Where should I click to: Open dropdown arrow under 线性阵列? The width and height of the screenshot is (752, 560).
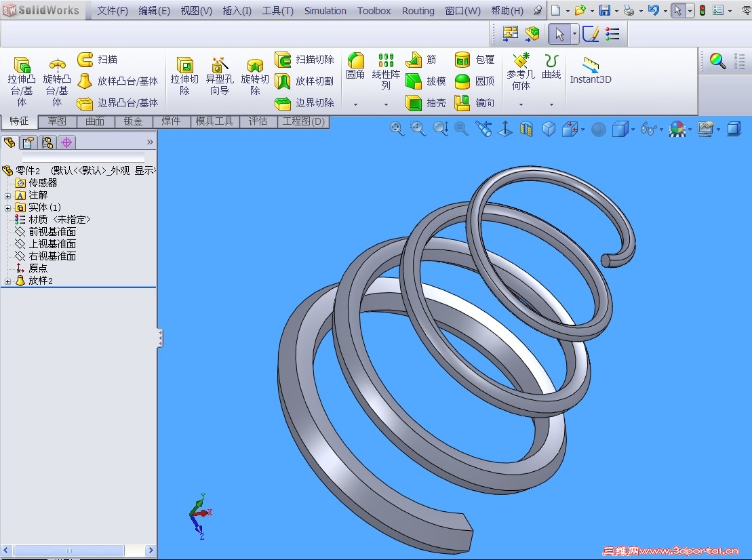386,104
